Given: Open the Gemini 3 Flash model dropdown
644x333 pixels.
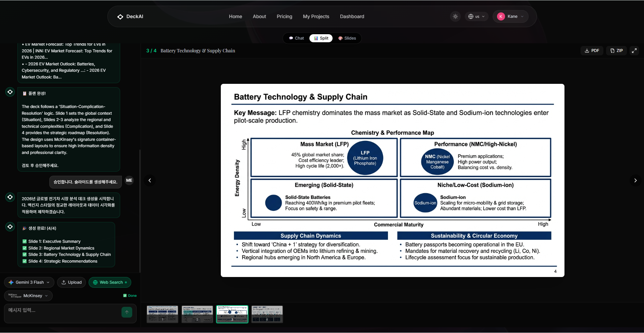Looking at the screenshot, I should click(29, 282).
